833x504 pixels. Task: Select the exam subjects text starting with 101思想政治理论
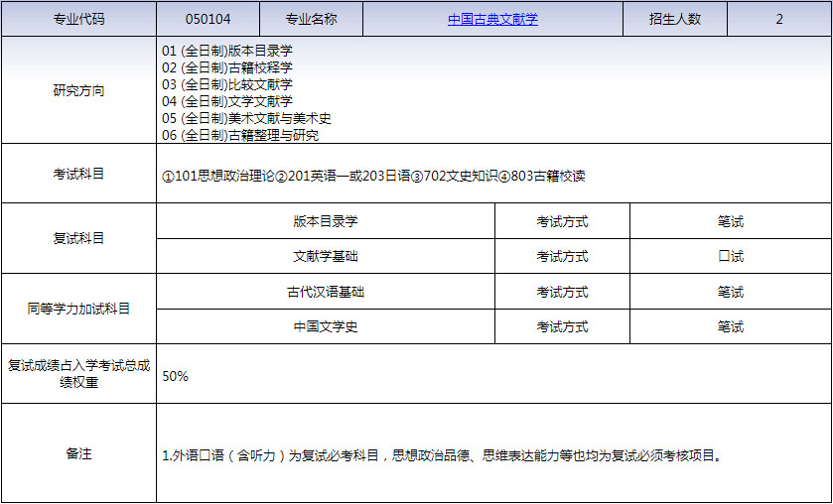(x=373, y=176)
